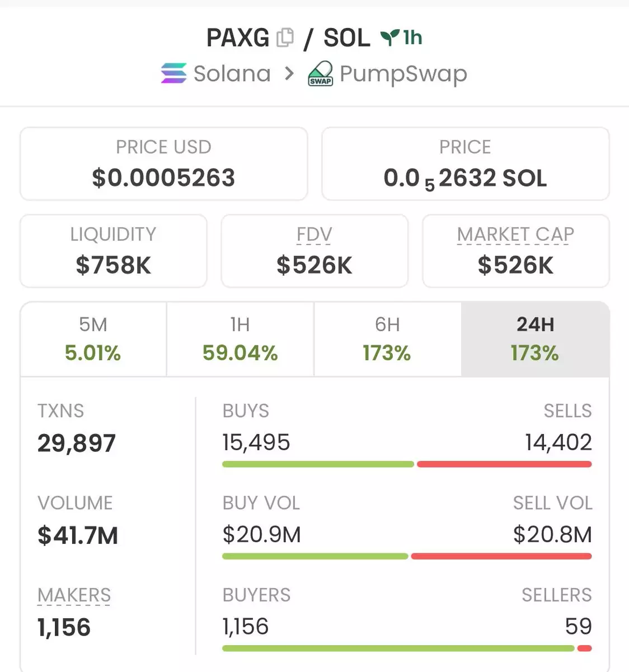The width and height of the screenshot is (629, 672).
Task: Open the 6H timeframe tab
Action: pyautogui.click(x=387, y=339)
